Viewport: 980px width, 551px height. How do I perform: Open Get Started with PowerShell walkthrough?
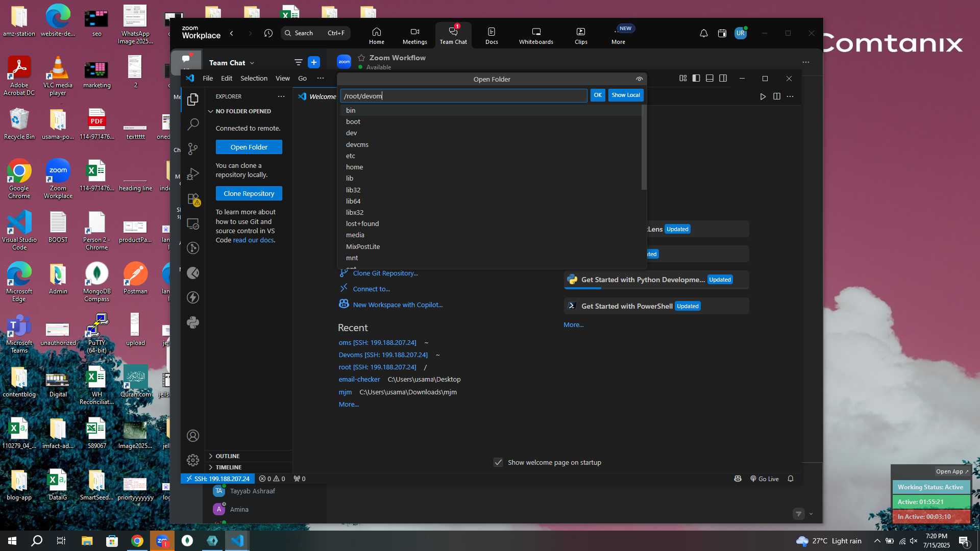(x=656, y=306)
